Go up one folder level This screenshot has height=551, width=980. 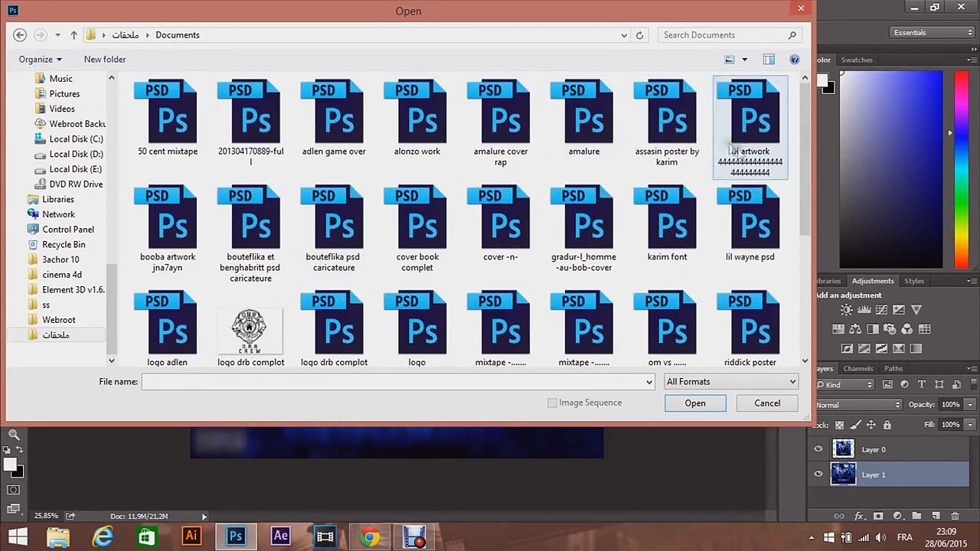pos(73,35)
